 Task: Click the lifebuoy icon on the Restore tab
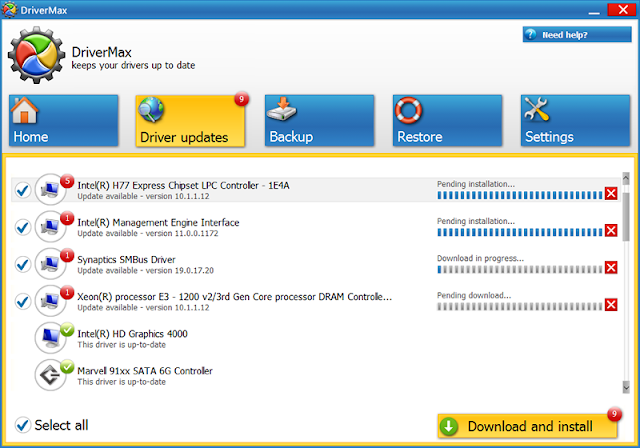pyautogui.click(x=409, y=110)
